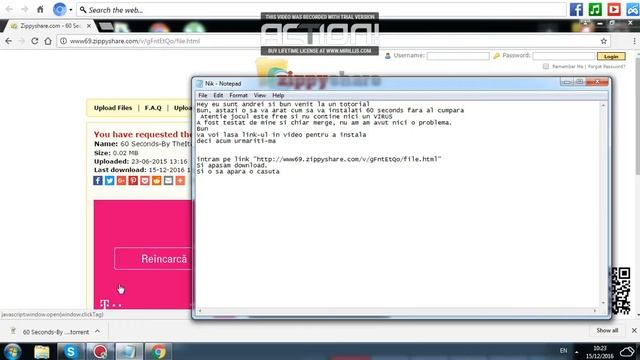Click the Notepad line with the zippyshare link
This screenshot has width=640, height=360.
(x=319, y=159)
